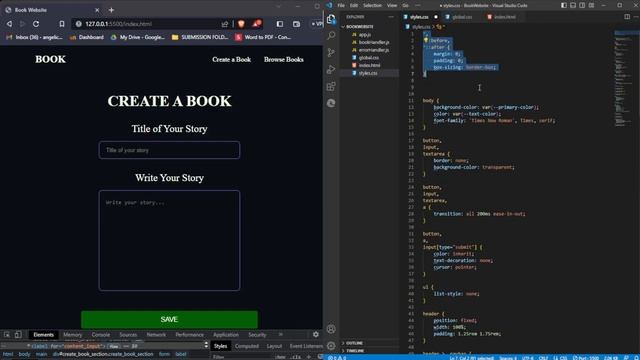Click the BOOK logo link
The height and width of the screenshot is (360, 640).
[50, 60]
